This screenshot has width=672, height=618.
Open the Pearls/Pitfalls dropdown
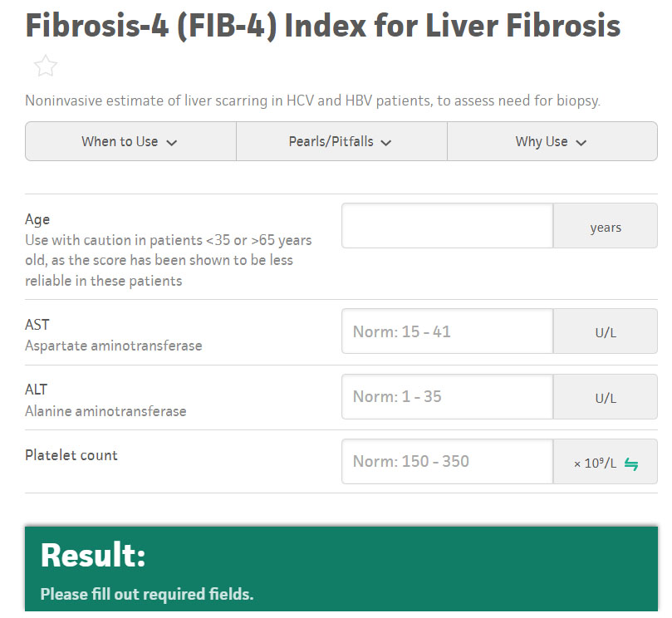click(341, 142)
